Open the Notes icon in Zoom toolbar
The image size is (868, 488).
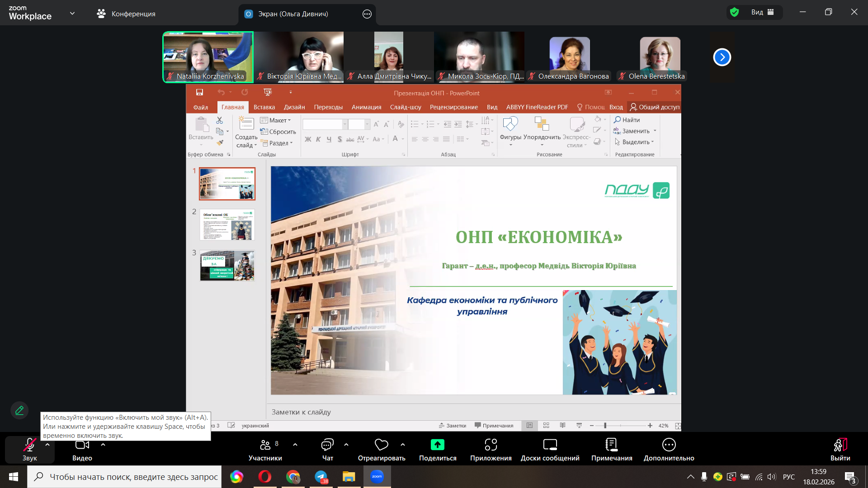(611, 445)
